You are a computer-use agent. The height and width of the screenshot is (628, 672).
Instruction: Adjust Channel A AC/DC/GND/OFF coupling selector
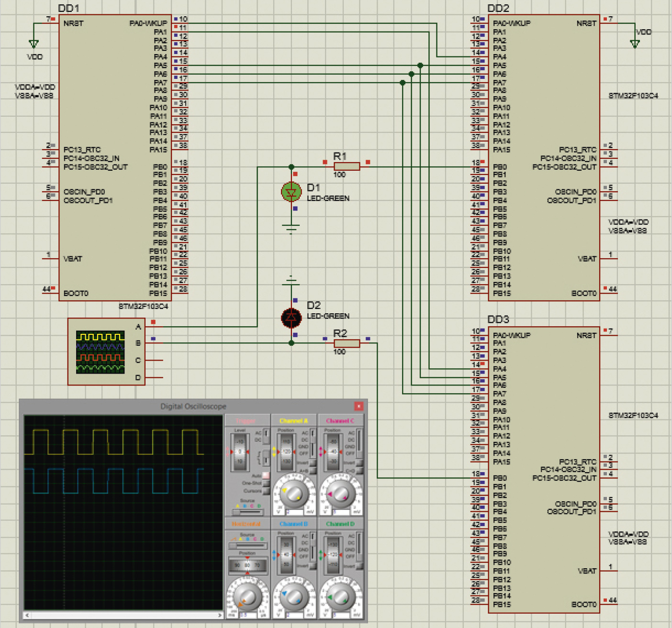(x=313, y=443)
